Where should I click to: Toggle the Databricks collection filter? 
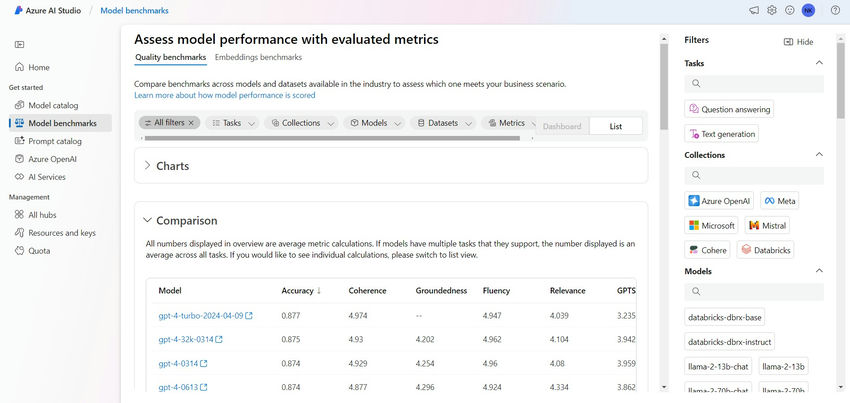(x=765, y=250)
